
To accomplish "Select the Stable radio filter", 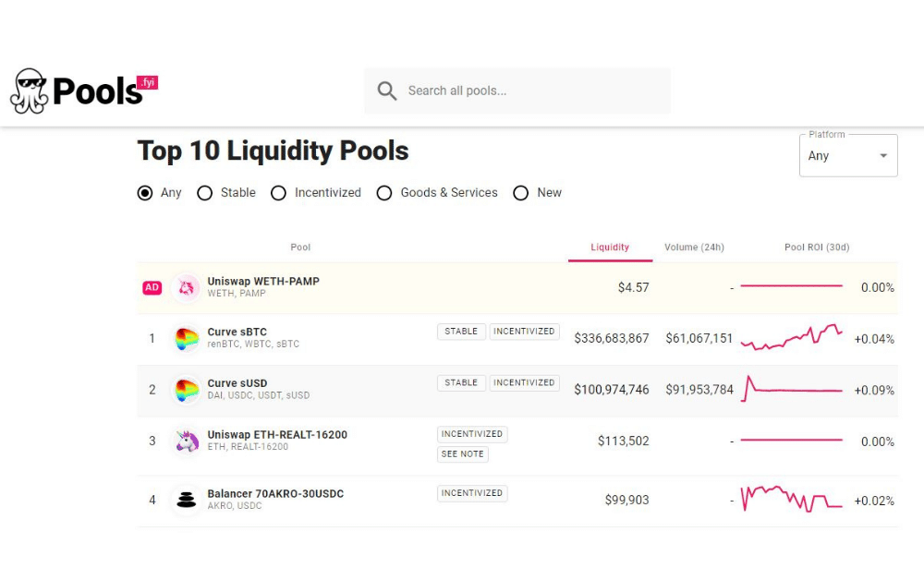I will 204,192.
